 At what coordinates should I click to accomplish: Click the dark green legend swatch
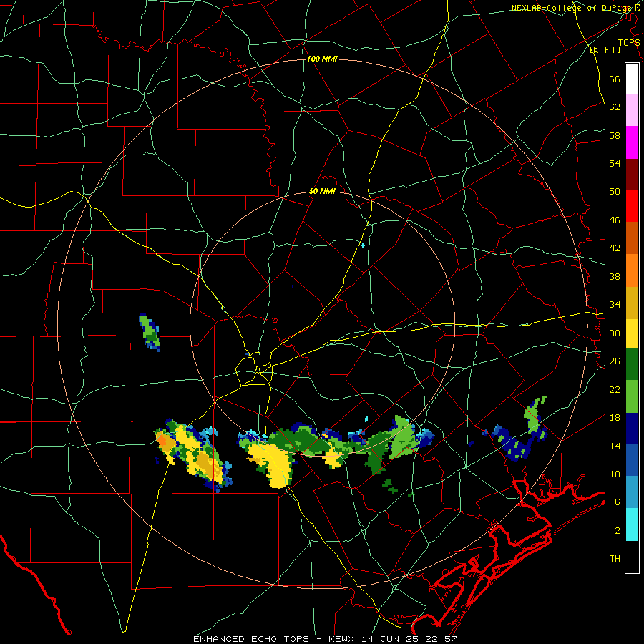point(632,364)
